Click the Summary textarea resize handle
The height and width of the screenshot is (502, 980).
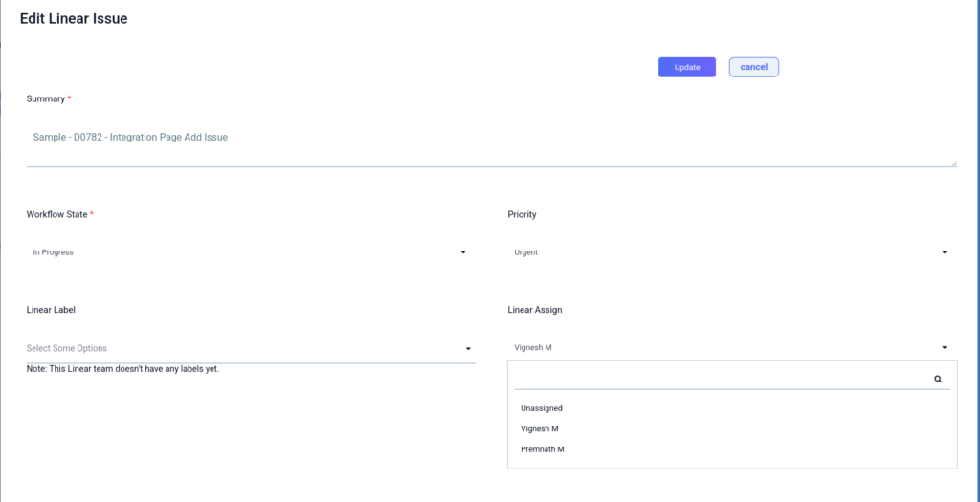(x=953, y=164)
